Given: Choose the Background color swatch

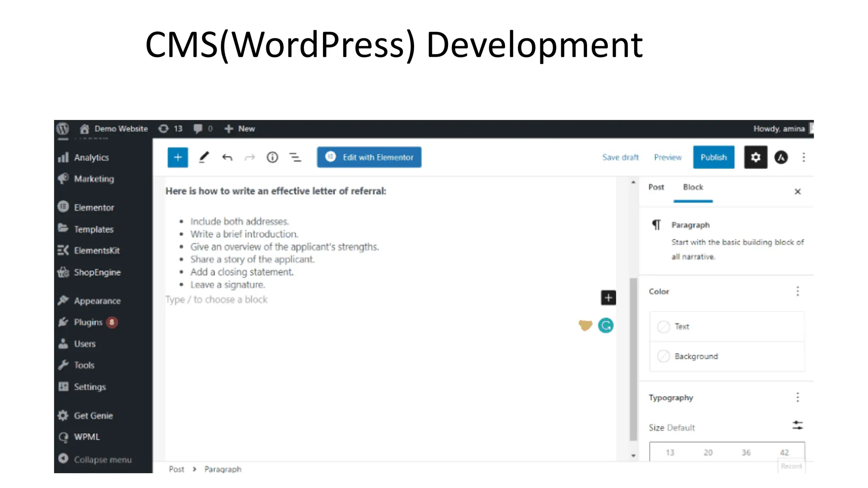Looking at the screenshot, I should (727, 356).
